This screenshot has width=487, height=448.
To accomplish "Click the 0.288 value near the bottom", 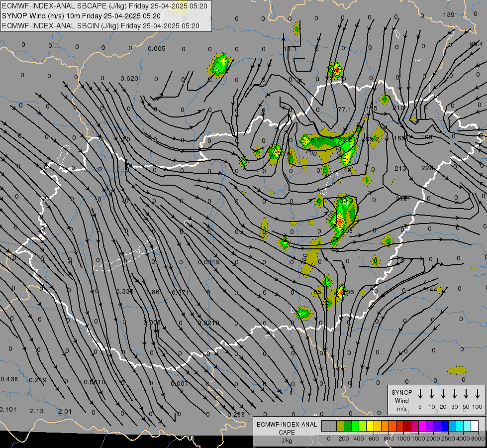I will tap(236, 415).
